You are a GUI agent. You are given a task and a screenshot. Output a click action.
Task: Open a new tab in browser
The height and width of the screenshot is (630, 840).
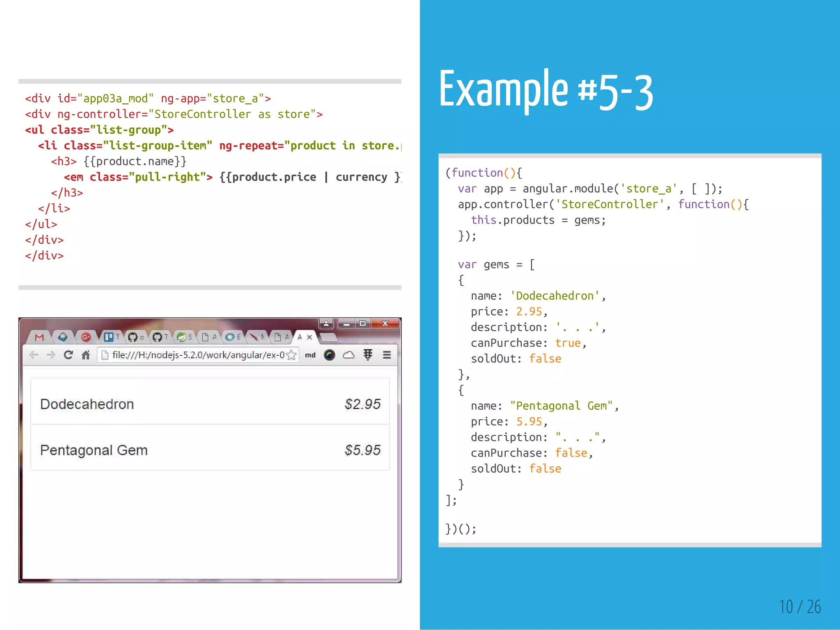point(328,338)
